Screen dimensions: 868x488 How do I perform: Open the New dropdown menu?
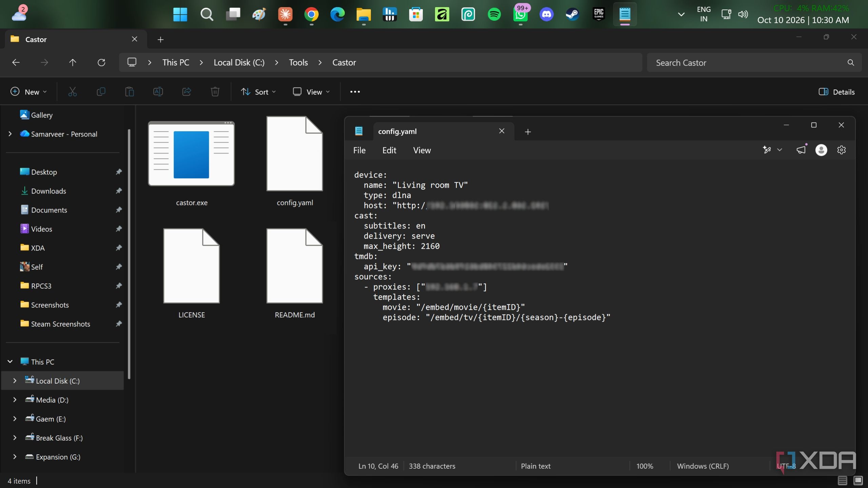point(28,92)
